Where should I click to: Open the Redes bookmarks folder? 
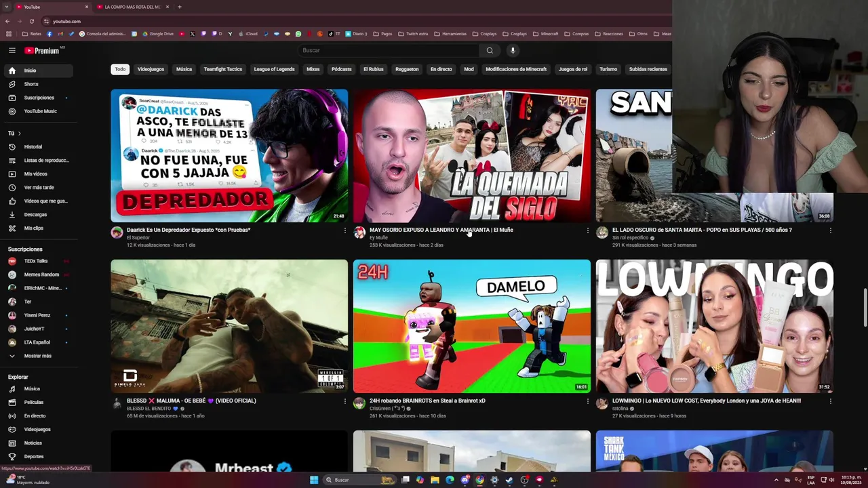32,34
